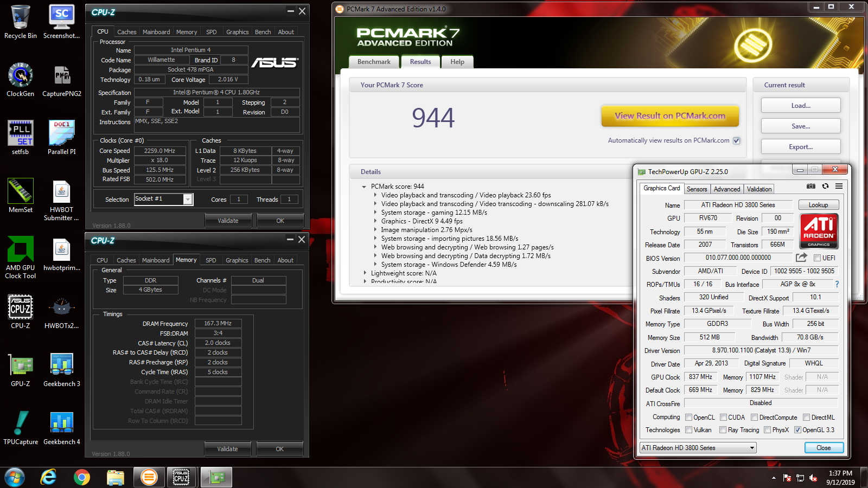Take GPU-Z screenshot with camera icon
The height and width of the screenshot is (488, 868).
[x=810, y=186]
